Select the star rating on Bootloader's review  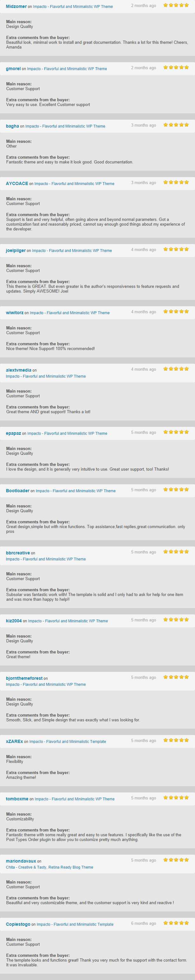176,490
